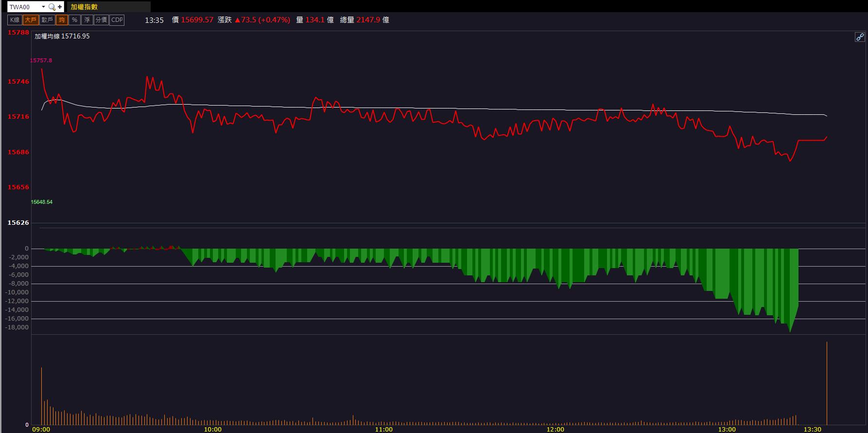This screenshot has width=868, height=433.
Task: Click the volume value 134.1
Action: (314, 20)
